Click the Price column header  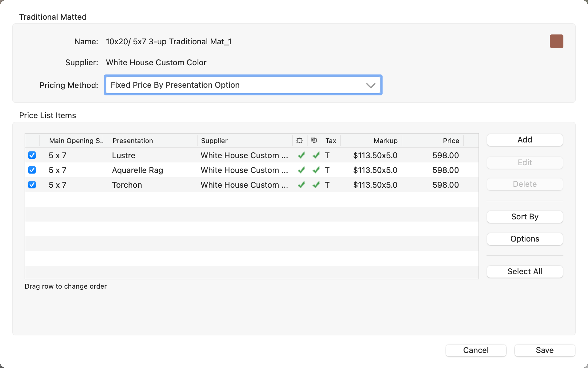(451, 141)
